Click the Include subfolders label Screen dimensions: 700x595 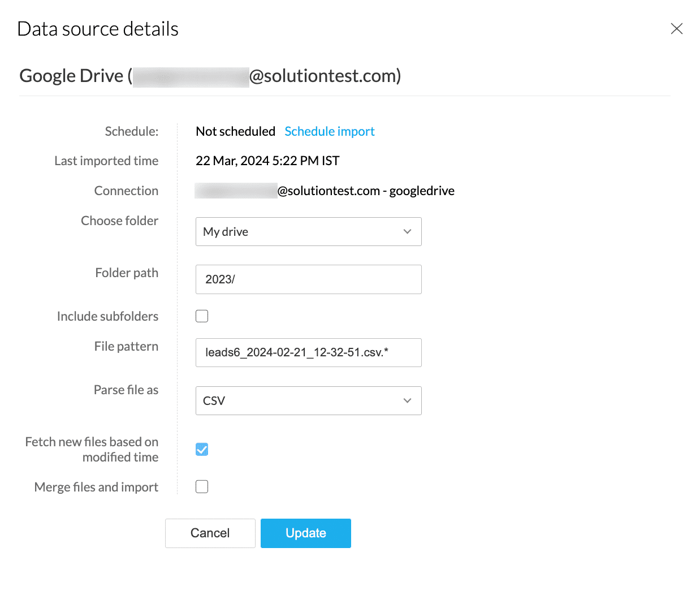click(x=107, y=316)
